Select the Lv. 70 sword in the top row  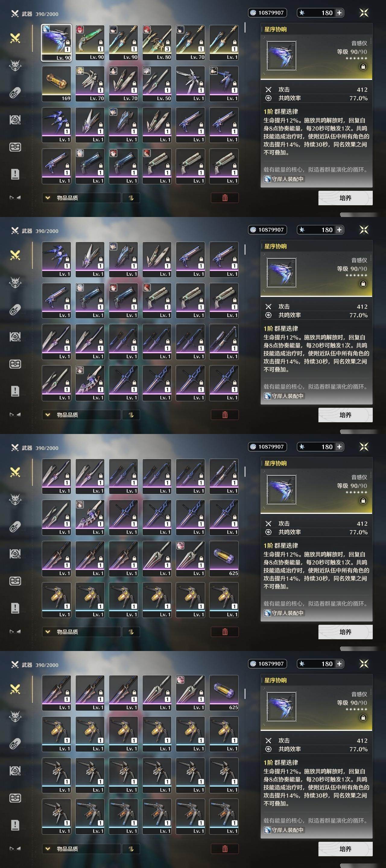[x=190, y=42]
